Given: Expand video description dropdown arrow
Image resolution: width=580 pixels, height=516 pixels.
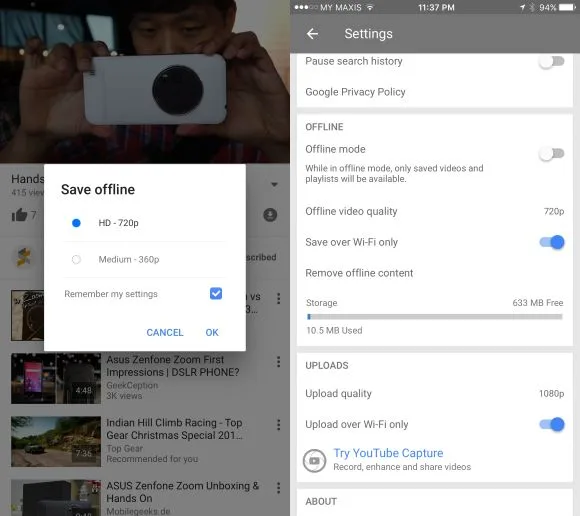Looking at the screenshot, I should (x=274, y=184).
